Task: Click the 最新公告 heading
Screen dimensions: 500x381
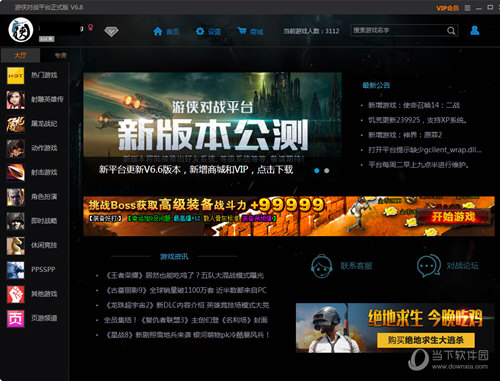Action: point(376,85)
